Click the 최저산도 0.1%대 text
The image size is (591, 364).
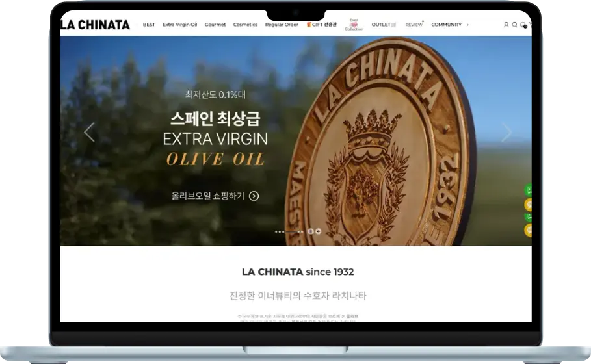pyautogui.click(x=215, y=94)
